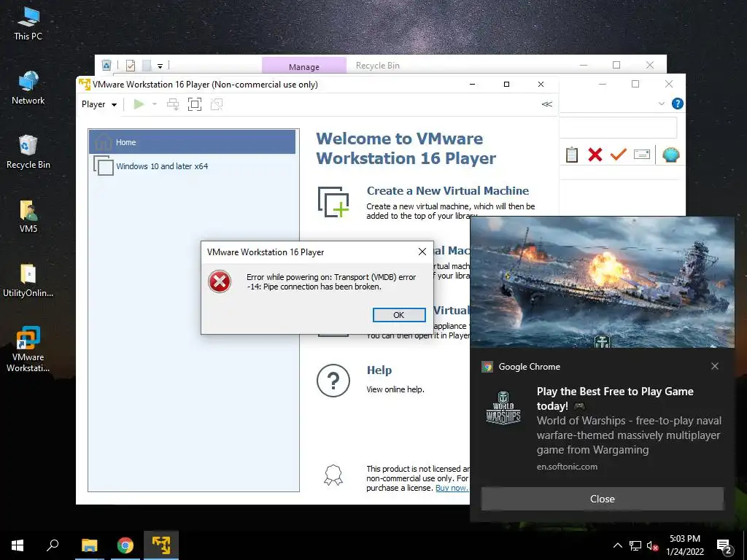Click the new virtual machine plus icon
The width and height of the screenshot is (747, 560).
tap(333, 203)
